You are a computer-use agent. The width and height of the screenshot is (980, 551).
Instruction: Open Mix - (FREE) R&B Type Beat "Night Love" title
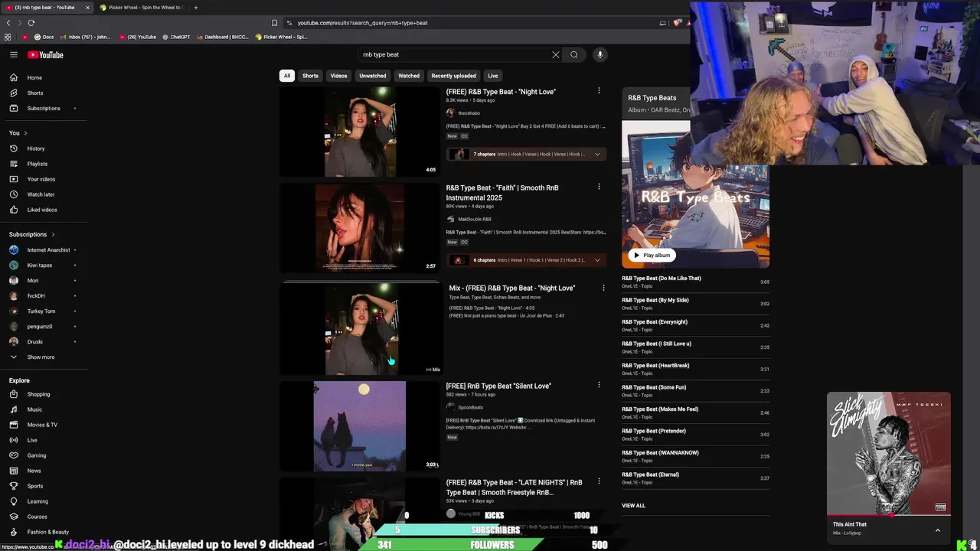(512, 288)
